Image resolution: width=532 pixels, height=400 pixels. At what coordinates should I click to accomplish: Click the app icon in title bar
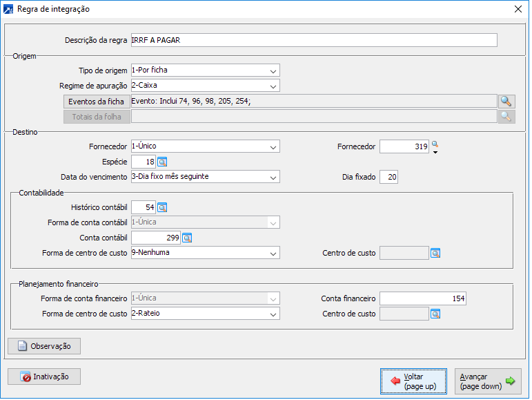[8, 10]
